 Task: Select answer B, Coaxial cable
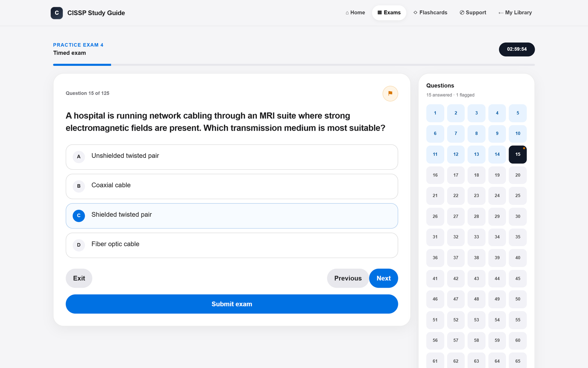[x=232, y=186]
